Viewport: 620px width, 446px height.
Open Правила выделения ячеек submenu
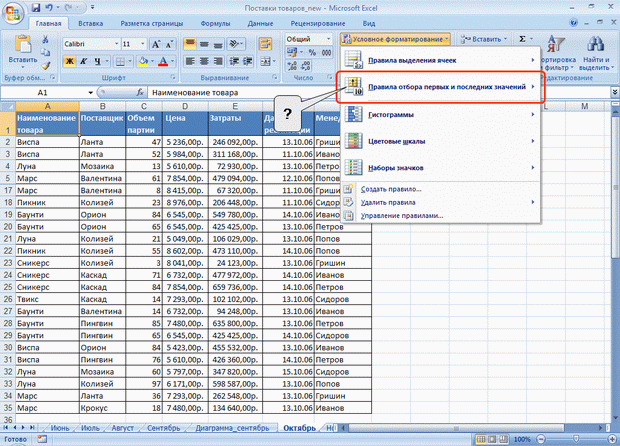(440, 60)
